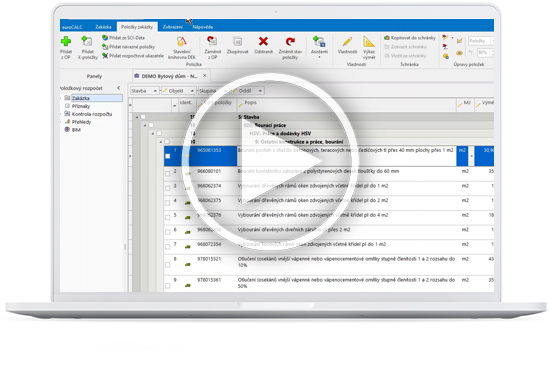The image size is (550, 382).
Task: Tick the checkbox for row 2 item 966080101
Action: pyautogui.click(x=168, y=174)
